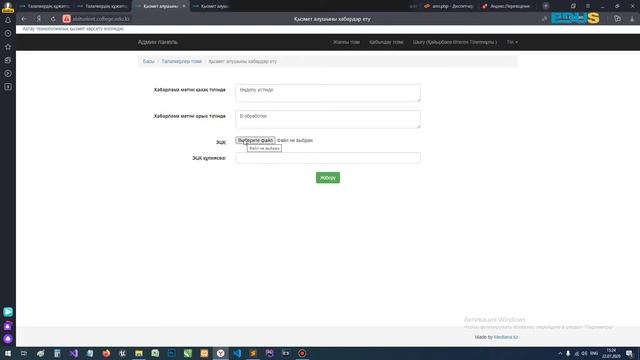Open a new tab with the plus icon

pos(546,6)
